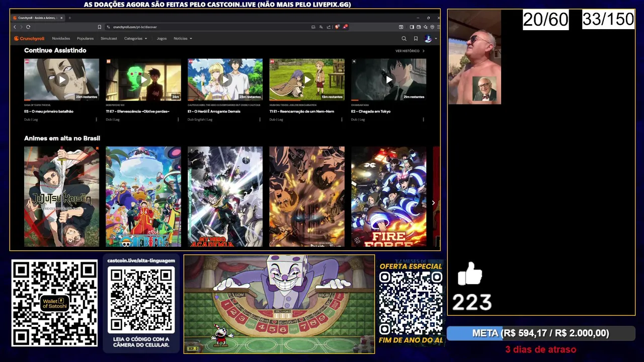
Task: Click the META donation progress bar
Action: pyautogui.click(x=541, y=333)
